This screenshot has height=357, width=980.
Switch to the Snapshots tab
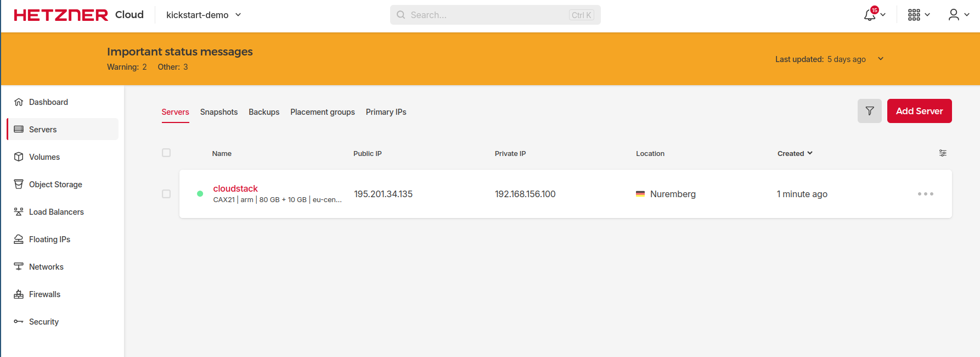click(x=219, y=112)
